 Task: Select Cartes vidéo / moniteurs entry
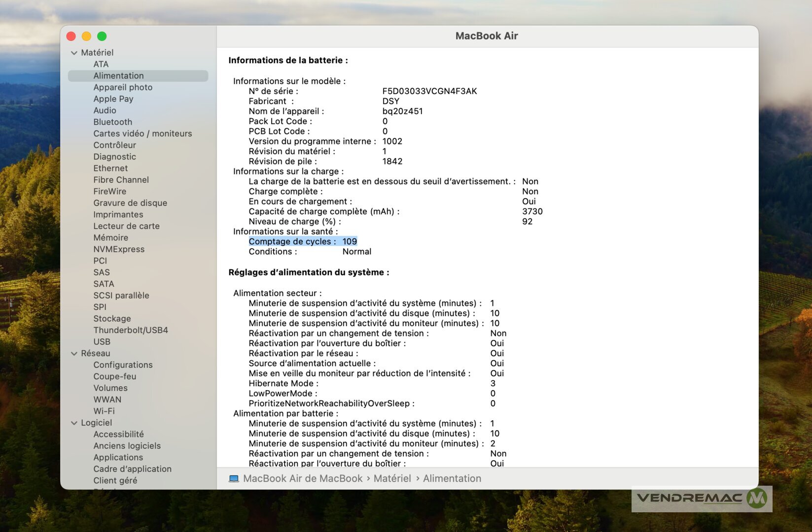(x=142, y=133)
